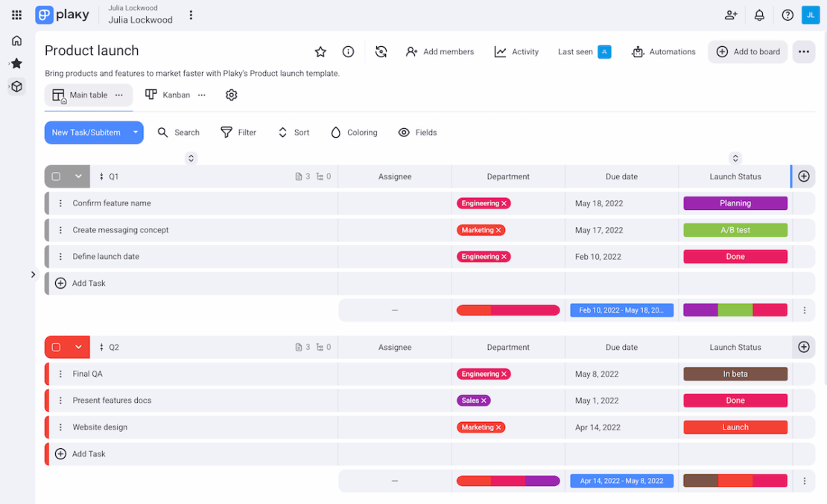The height and width of the screenshot is (504, 827).
Task: Tick the header select-all checkbox
Action: pyautogui.click(x=56, y=176)
